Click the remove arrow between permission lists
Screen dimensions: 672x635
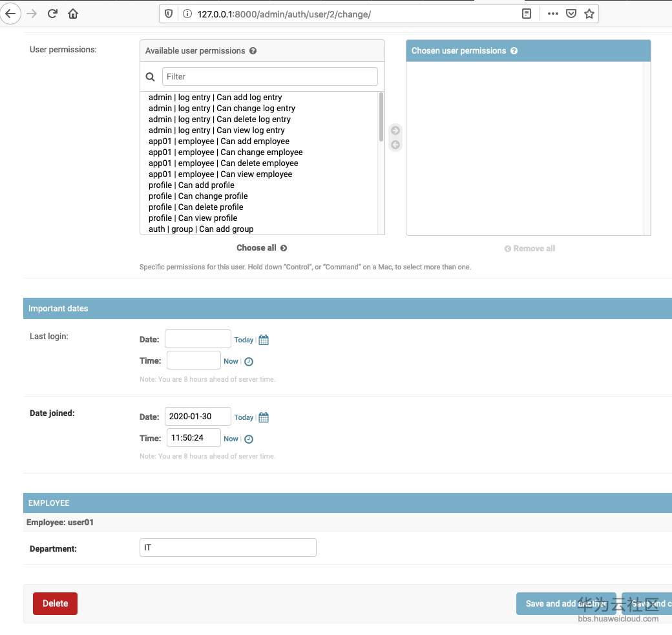pos(395,145)
